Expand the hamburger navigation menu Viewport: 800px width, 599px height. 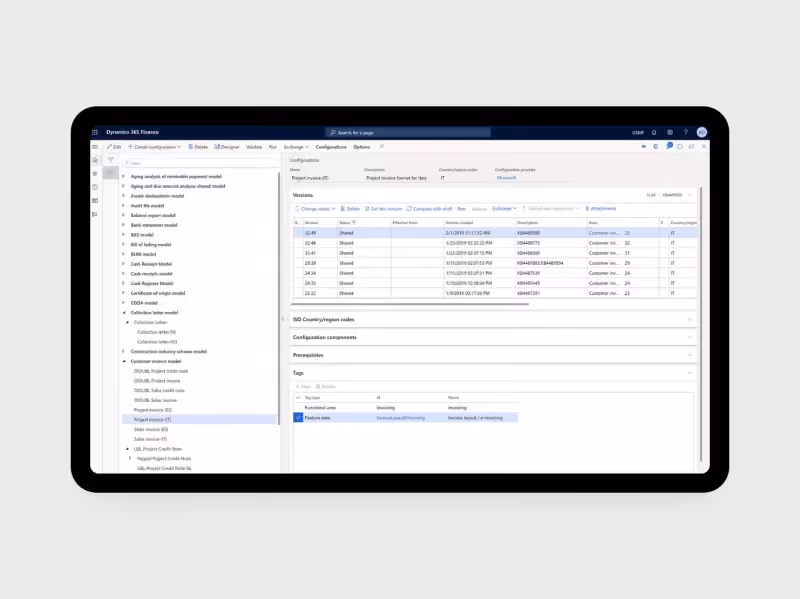(95, 147)
